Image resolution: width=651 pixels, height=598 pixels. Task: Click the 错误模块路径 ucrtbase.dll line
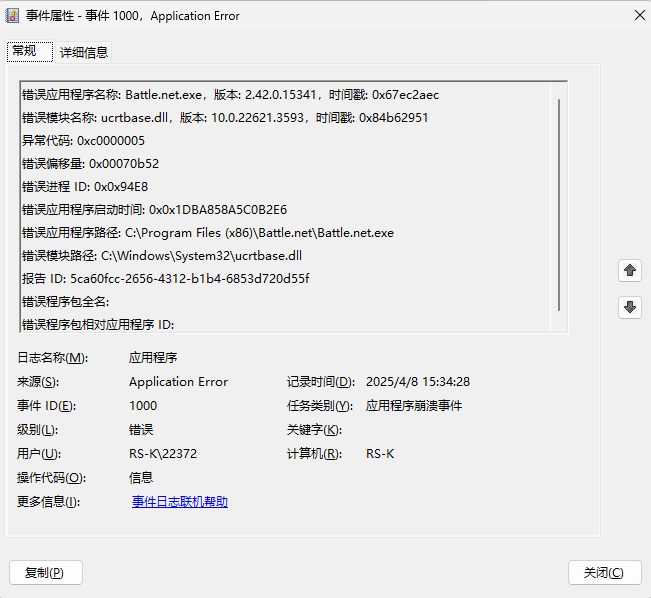point(161,255)
